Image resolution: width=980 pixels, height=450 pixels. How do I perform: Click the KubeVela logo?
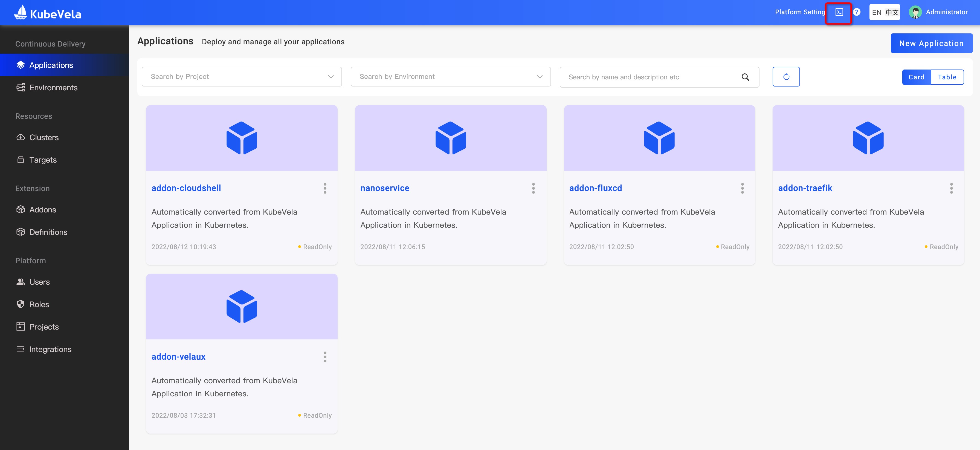pyautogui.click(x=48, y=13)
